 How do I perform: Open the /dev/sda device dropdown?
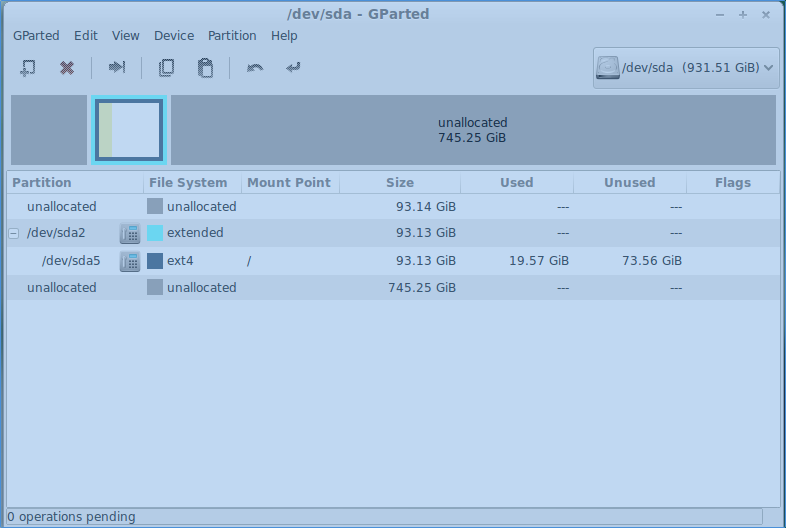(686, 68)
